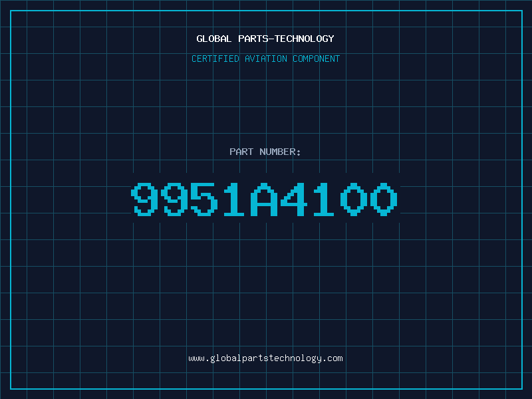This screenshot has width=532, height=399.
Task: Click the GLOBAL PARTS-TECHNOLOGY title
Action: [x=265, y=39]
